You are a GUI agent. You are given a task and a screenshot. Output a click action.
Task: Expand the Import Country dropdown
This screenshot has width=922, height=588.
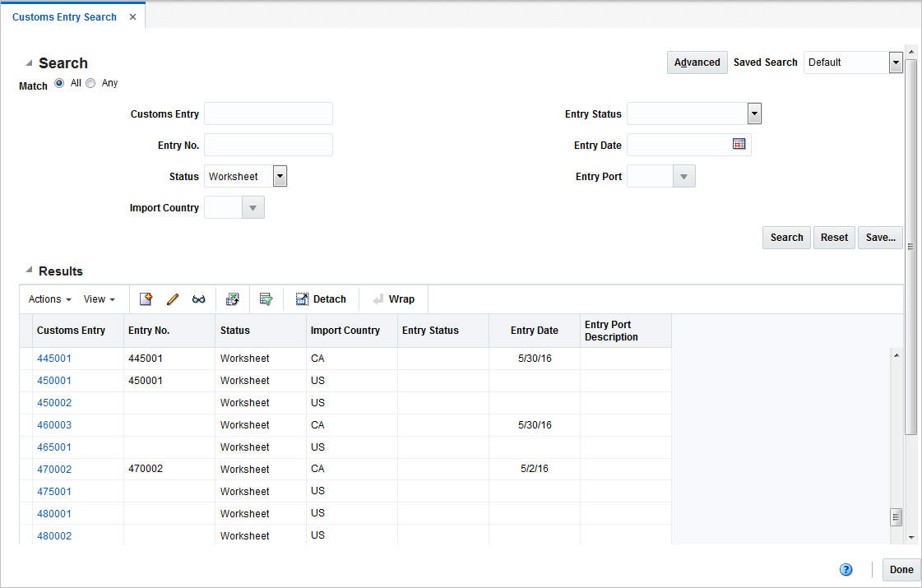coord(253,207)
